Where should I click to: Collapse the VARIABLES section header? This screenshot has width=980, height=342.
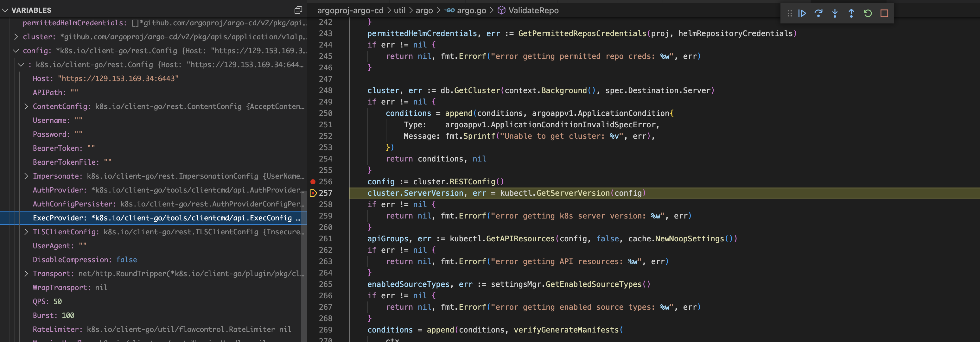coord(31,10)
